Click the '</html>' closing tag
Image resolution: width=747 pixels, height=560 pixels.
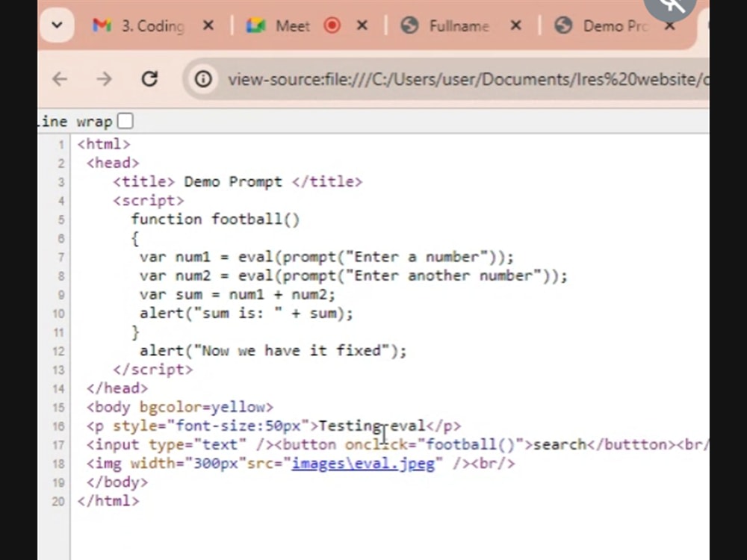tap(108, 501)
